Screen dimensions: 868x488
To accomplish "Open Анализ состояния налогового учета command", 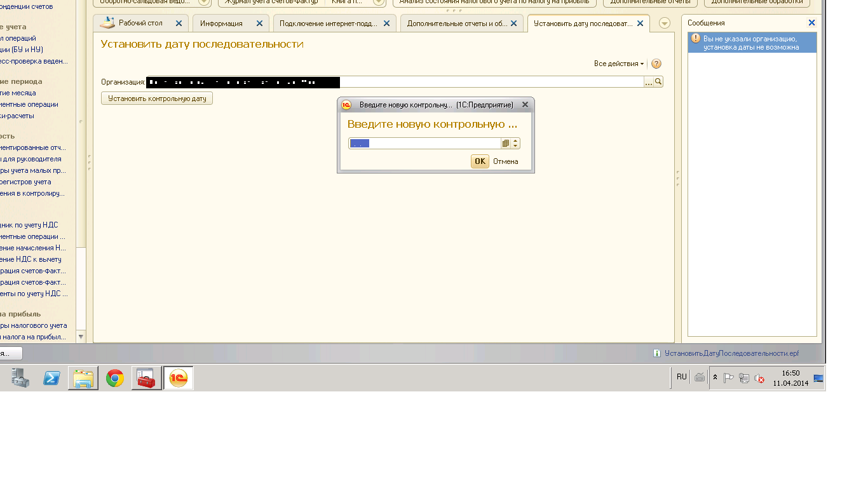I will tap(494, 2).
